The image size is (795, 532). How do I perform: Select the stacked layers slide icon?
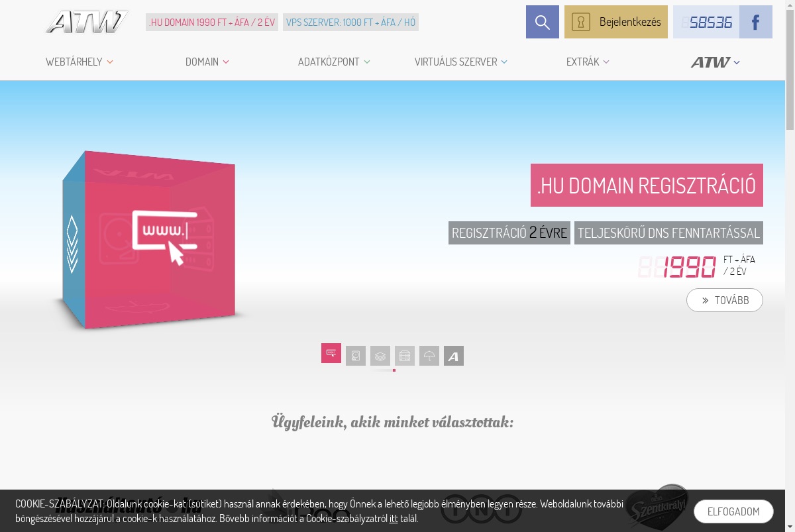pyautogui.click(x=380, y=356)
